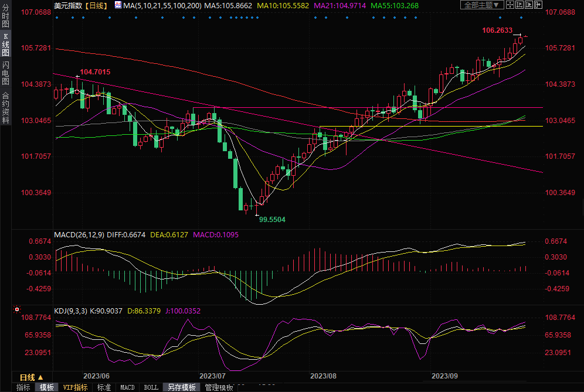Image resolution: width=584 pixels, height=392 pixels.
Task: Select the 标准 template tab
Action: [x=104, y=387]
